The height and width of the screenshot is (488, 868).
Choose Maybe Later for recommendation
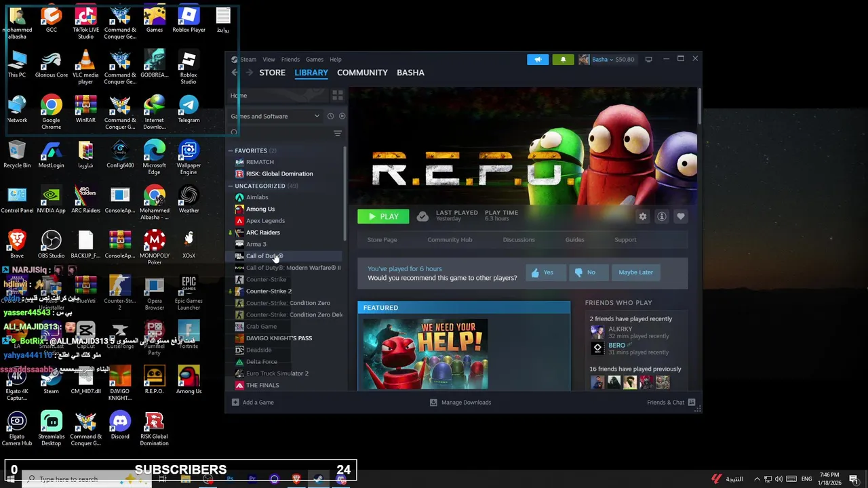point(635,272)
